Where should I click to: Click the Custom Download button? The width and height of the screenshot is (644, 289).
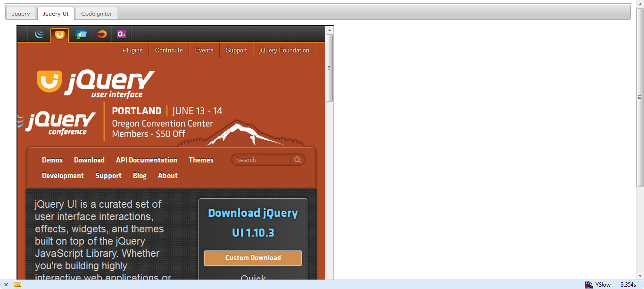pos(253,258)
